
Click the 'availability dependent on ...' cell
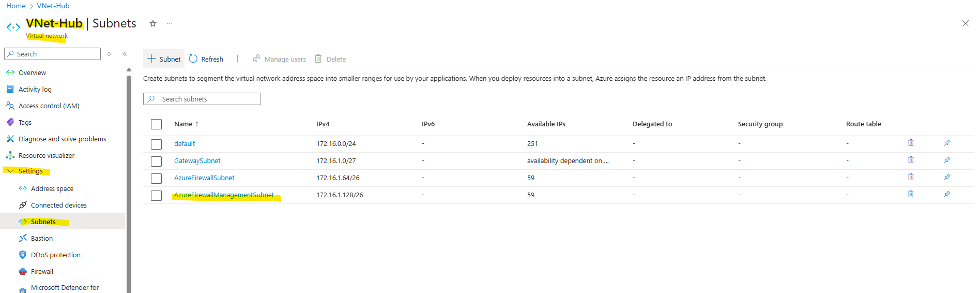[x=568, y=160]
